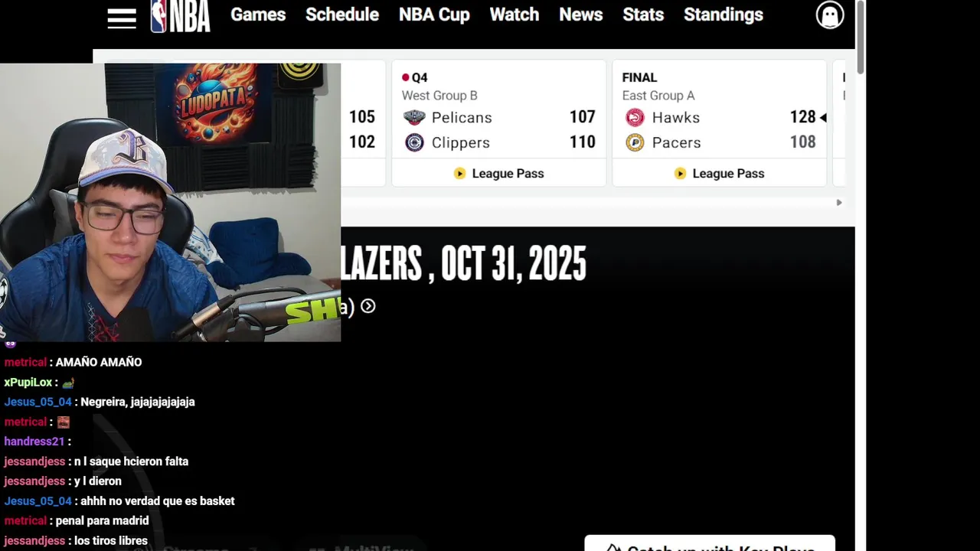Open the user account profile icon

click(x=830, y=15)
